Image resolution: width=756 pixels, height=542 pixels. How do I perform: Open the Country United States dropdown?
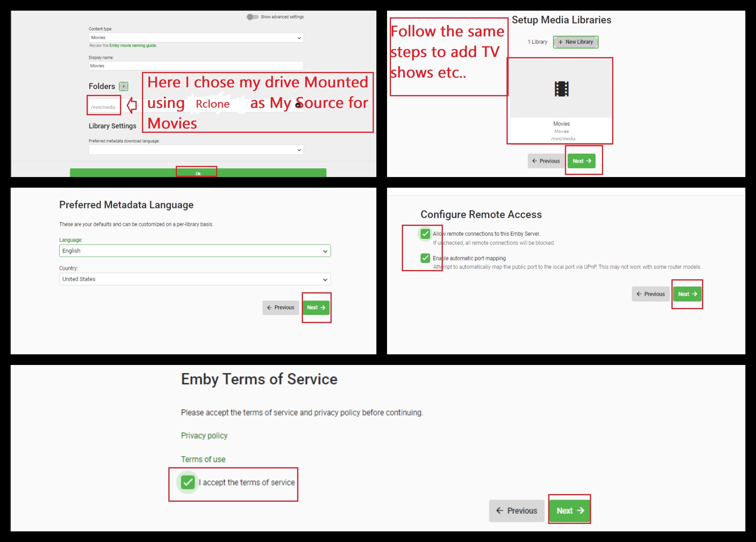pos(195,279)
